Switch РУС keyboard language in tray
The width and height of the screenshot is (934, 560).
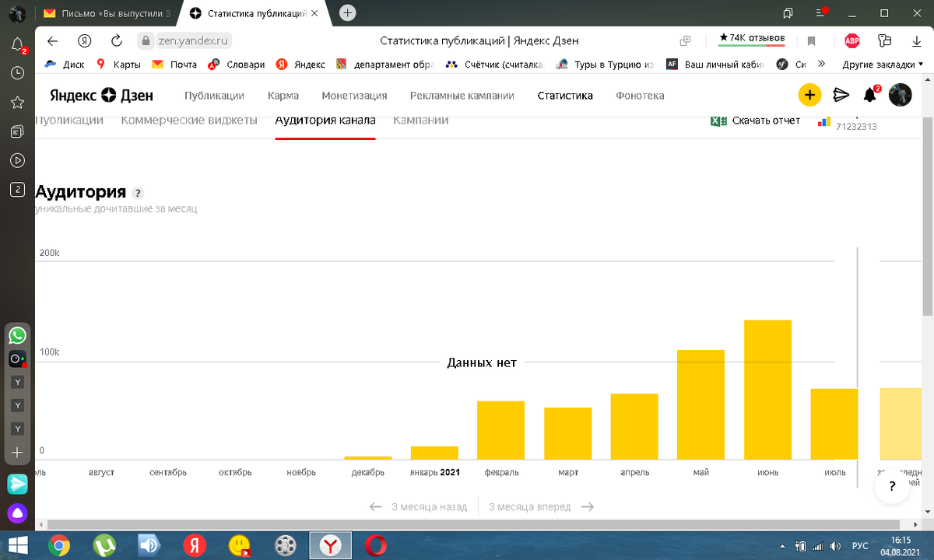tap(861, 546)
